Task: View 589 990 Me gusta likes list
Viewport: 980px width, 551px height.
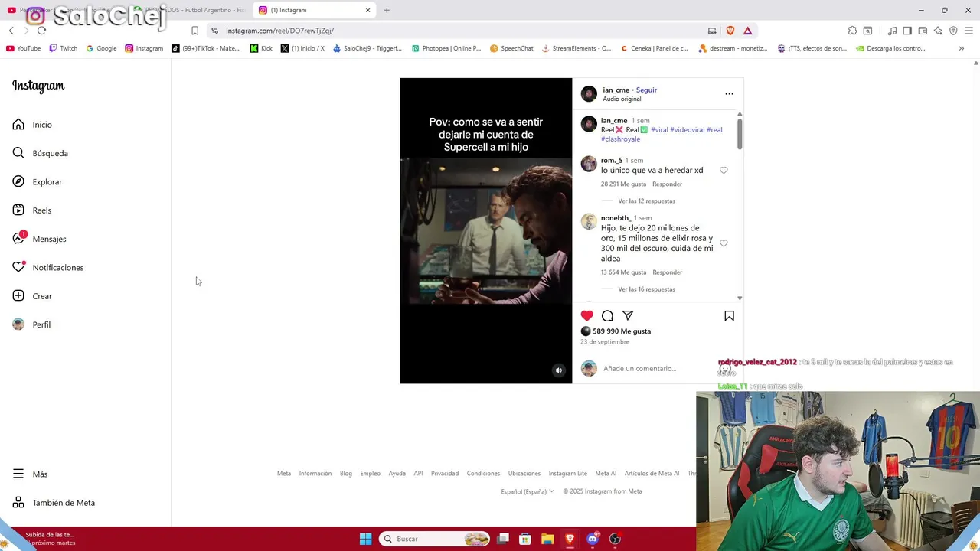Action: pos(622,331)
